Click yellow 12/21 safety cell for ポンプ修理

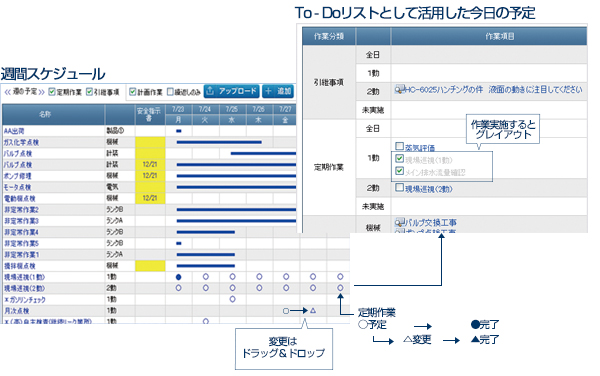[x=150, y=176]
